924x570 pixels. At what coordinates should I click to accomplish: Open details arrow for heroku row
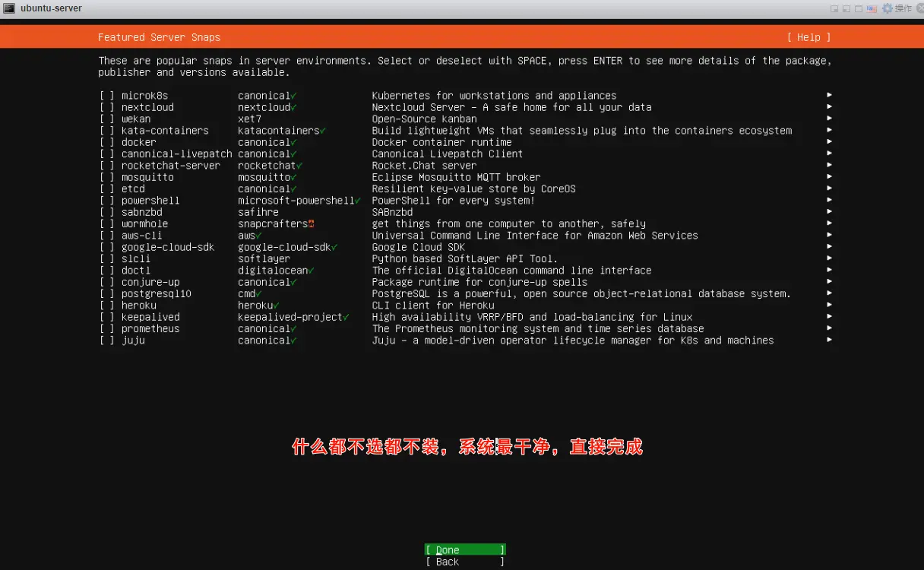pyautogui.click(x=829, y=306)
